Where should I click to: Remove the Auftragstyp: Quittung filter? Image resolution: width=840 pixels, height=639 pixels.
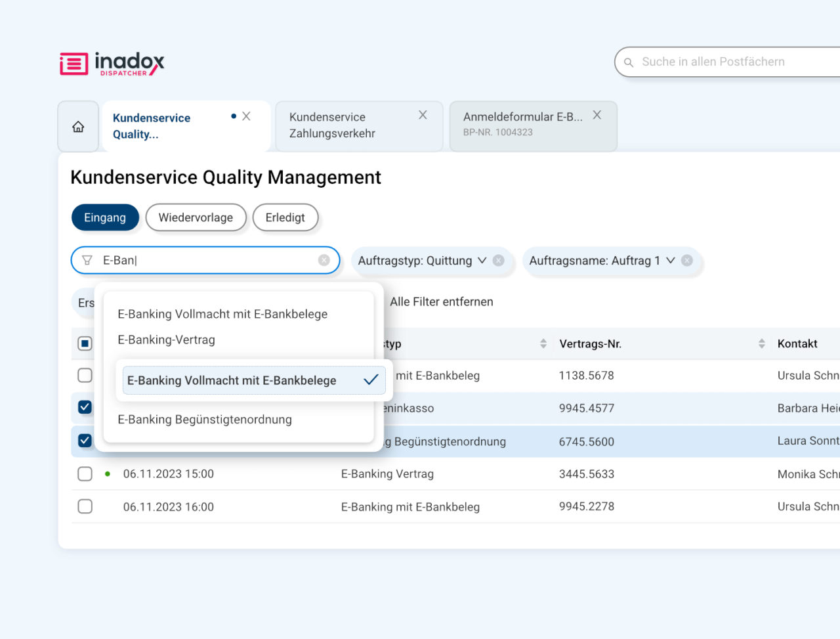click(x=499, y=260)
